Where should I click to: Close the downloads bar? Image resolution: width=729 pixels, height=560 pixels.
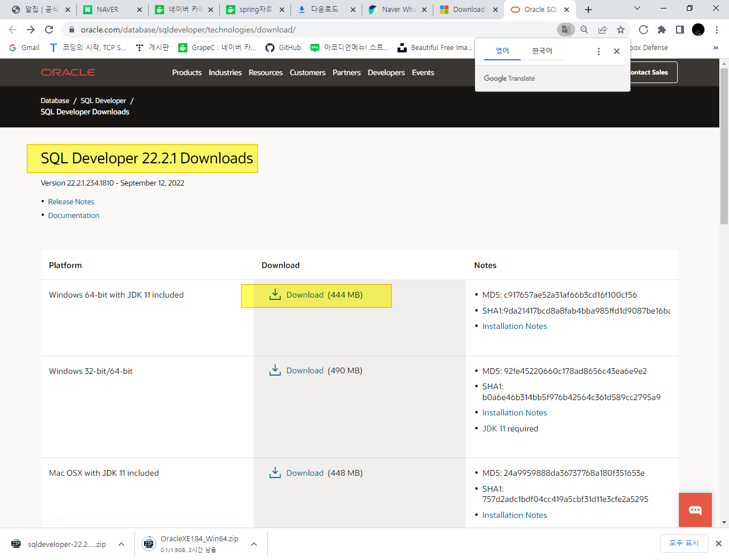[x=719, y=543]
